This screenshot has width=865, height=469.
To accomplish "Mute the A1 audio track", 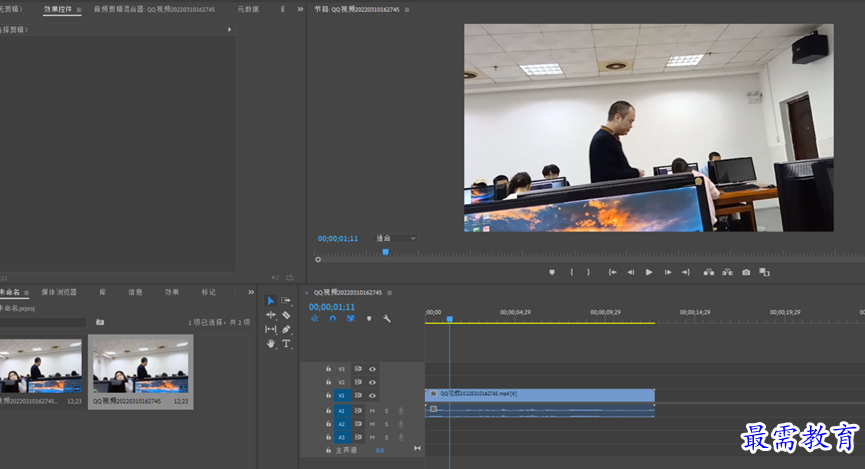I will point(372,411).
